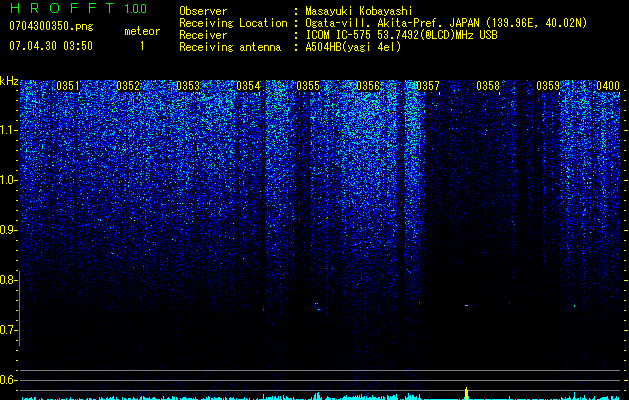
Task: Click the meteor echo trace after 0357
Action: coord(467,306)
